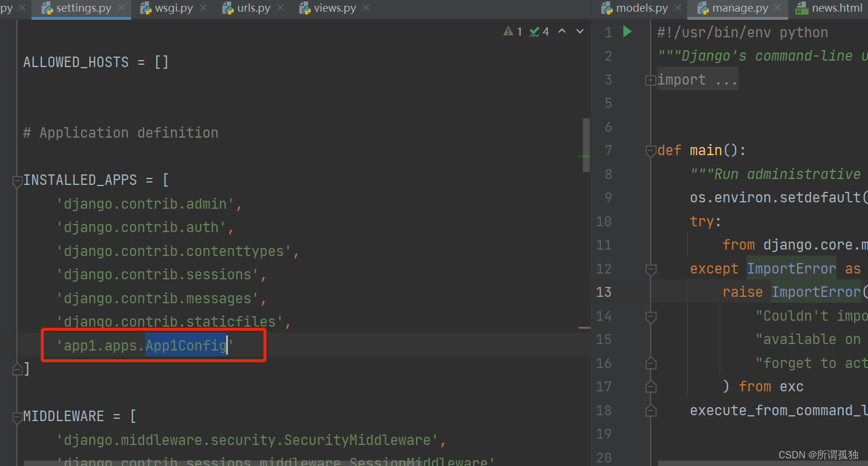Viewport: 868px width, 466px height.
Task: Expand the folded import block in manage.py
Action: [x=651, y=80]
